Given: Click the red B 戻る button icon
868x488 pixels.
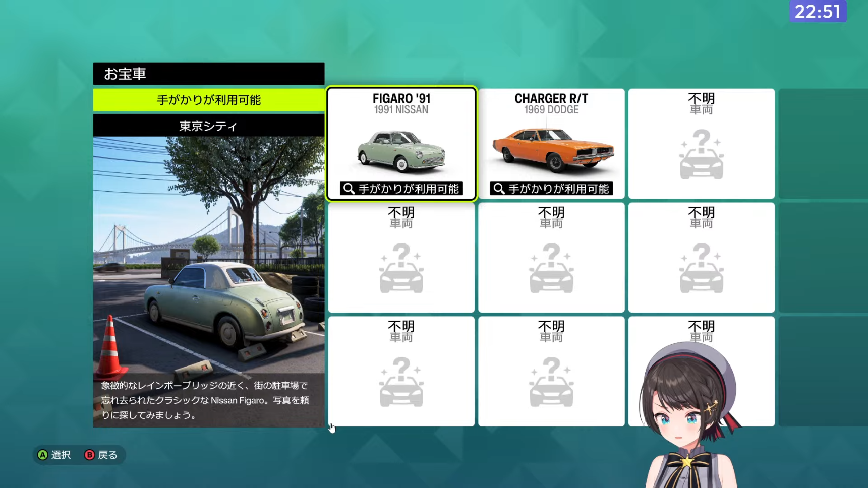Looking at the screenshot, I should click(x=89, y=455).
